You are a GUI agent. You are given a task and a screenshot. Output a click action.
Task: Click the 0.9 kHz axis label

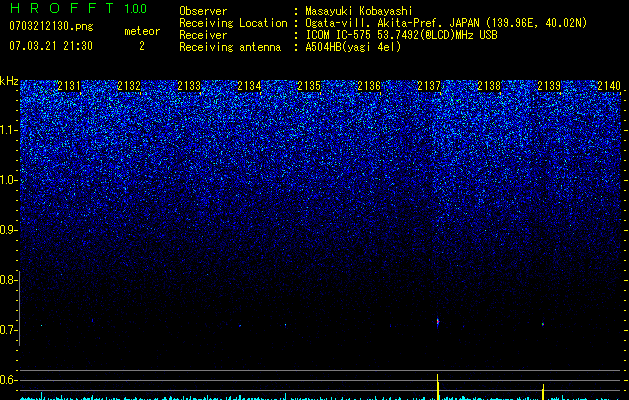click(x=8, y=230)
